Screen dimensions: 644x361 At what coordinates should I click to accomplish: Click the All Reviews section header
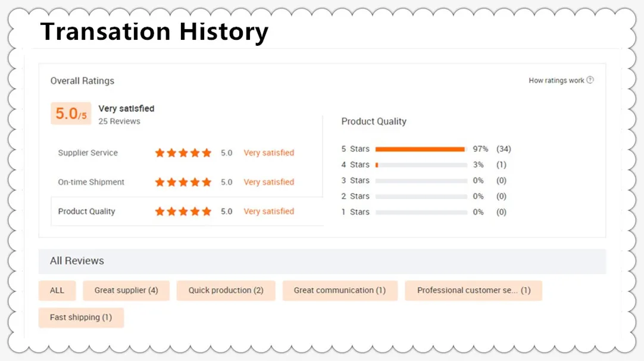pos(77,261)
